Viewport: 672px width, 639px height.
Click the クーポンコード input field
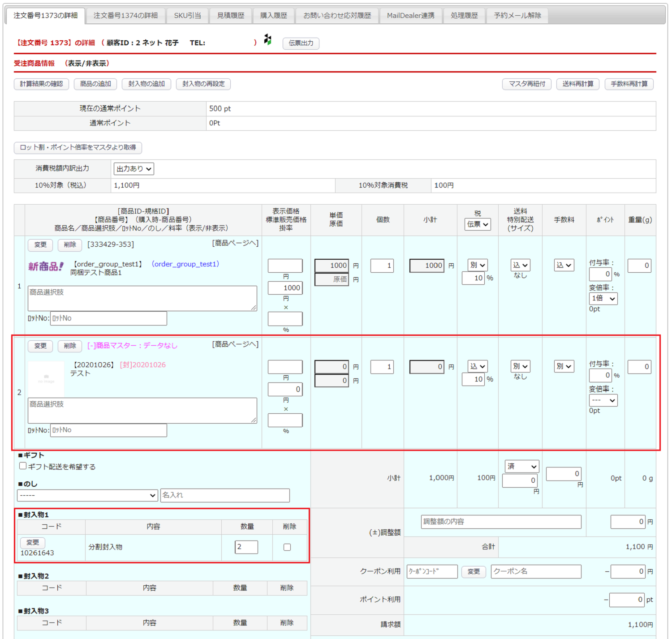pos(432,571)
